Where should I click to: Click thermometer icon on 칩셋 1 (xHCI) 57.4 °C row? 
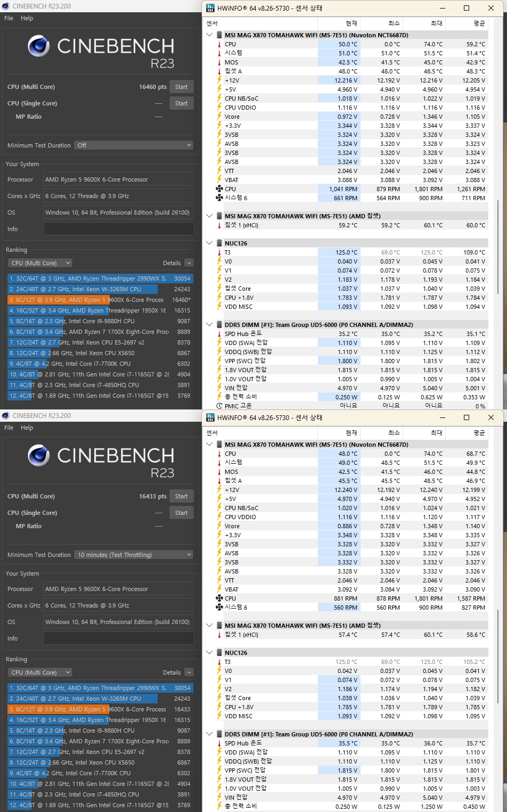(219, 635)
